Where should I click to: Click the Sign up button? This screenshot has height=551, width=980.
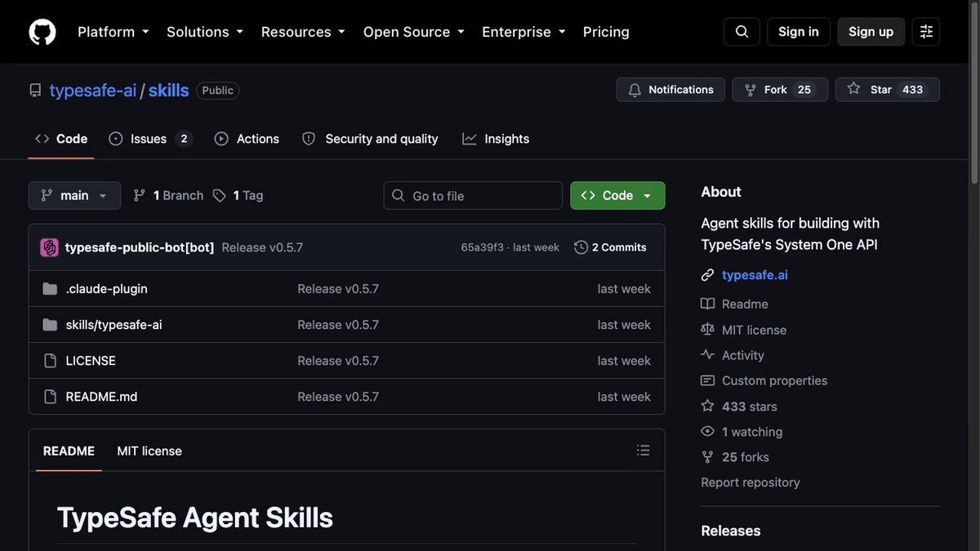click(x=871, y=32)
